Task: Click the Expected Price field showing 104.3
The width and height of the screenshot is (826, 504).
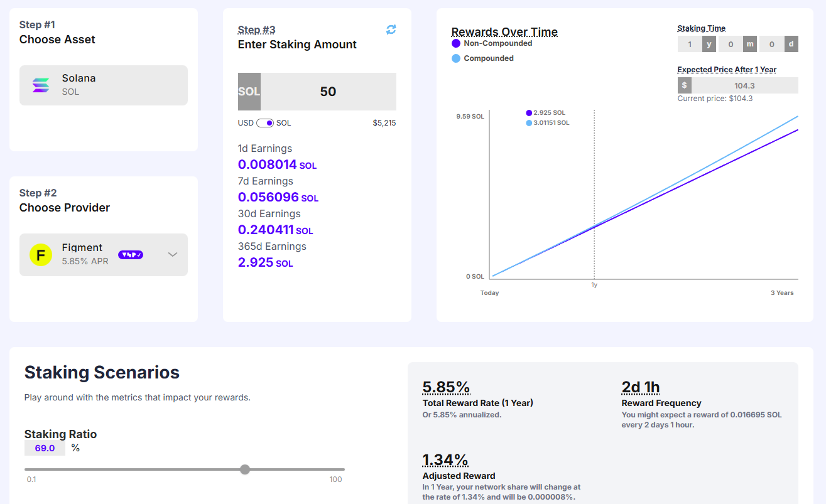Action: click(x=744, y=85)
